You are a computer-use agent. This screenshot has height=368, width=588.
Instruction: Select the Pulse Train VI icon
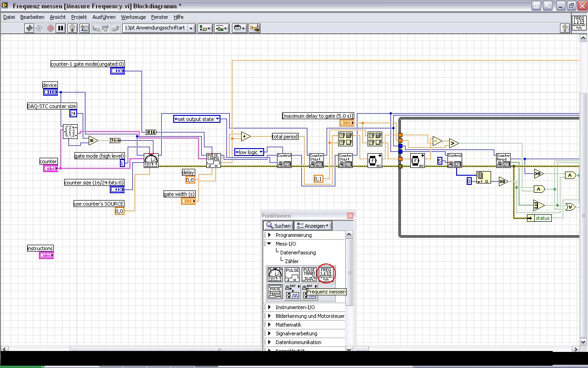point(309,274)
